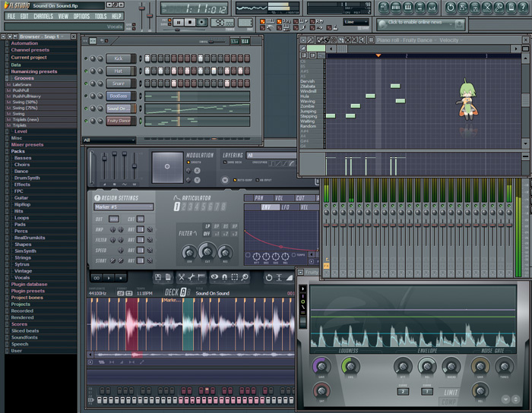Click the main transport record button
Image resolution: width=532 pixels, height=413 pixels.
202,22
